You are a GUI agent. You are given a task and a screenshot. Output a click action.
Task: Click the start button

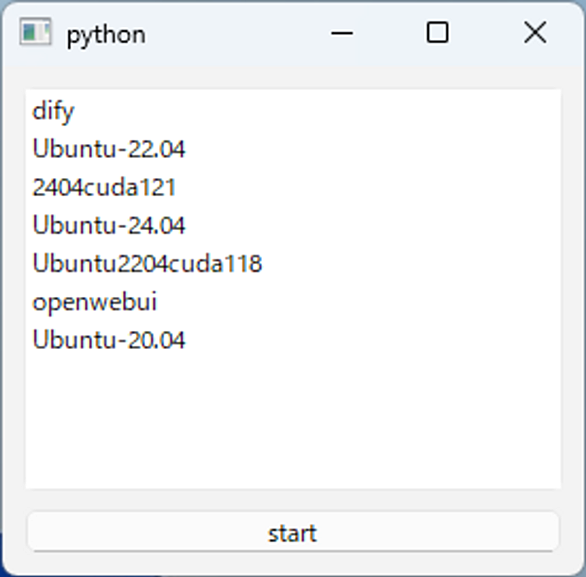point(293,532)
